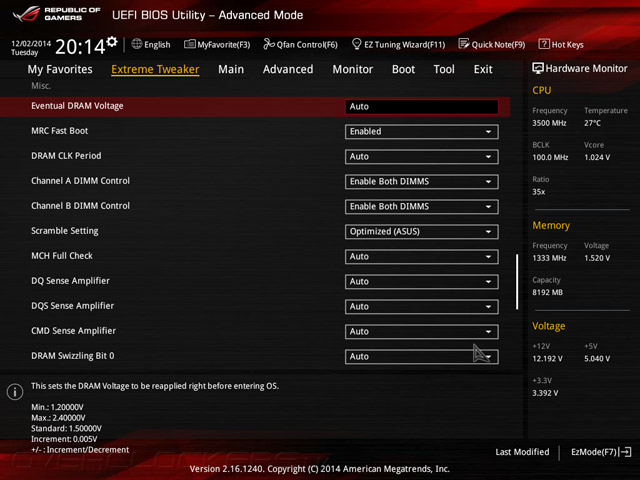
Task: Click the +12V reading 12.192 V
Action: 547,359
